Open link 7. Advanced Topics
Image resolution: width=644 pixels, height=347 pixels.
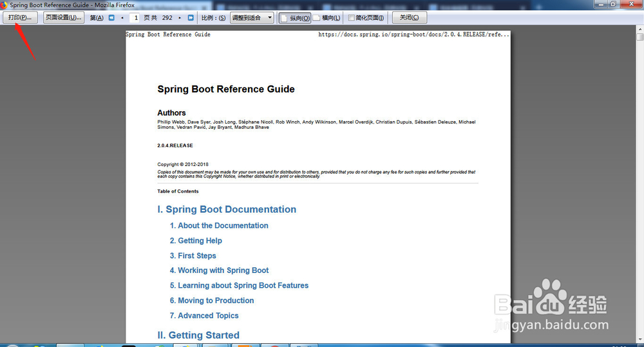pyautogui.click(x=204, y=315)
